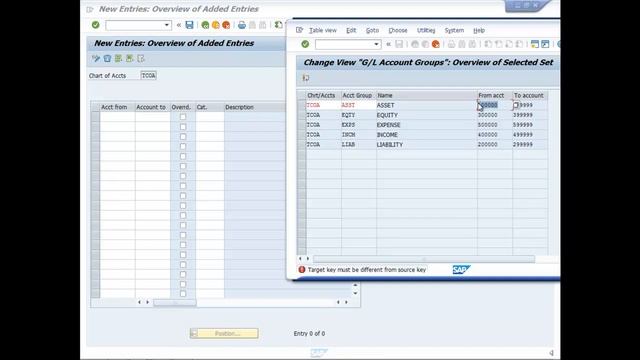Click the First Page icon in the G/L Account Groups toolbar

(488, 44)
